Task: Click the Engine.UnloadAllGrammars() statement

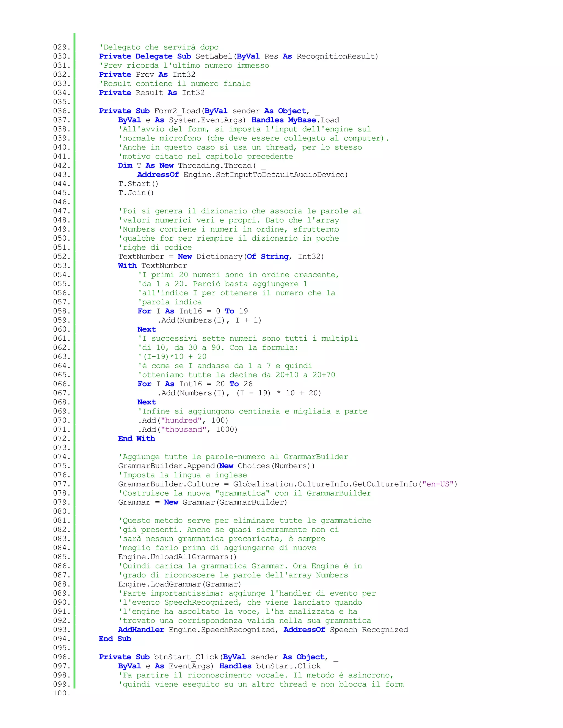Action: tap(177, 557)
